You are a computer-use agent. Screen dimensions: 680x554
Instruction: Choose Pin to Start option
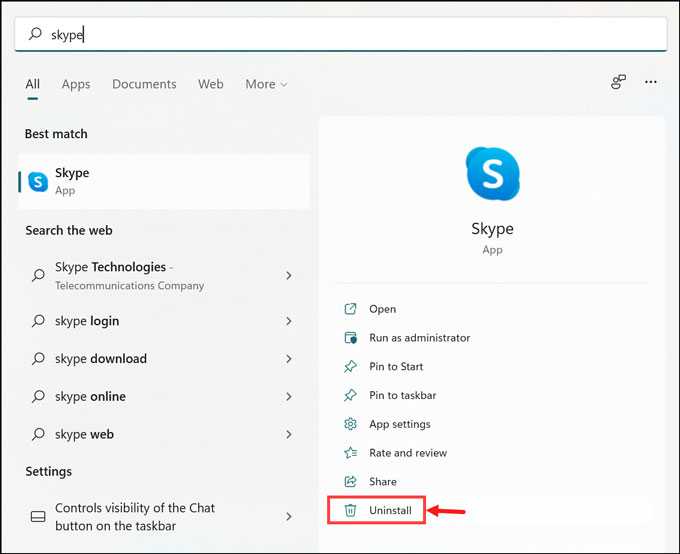tap(396, 366)
